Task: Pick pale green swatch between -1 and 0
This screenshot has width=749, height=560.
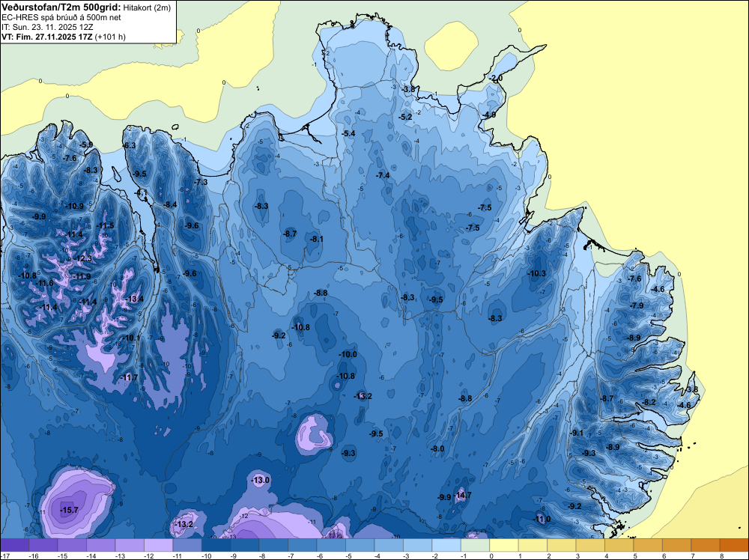Action: tap(476, 545)
